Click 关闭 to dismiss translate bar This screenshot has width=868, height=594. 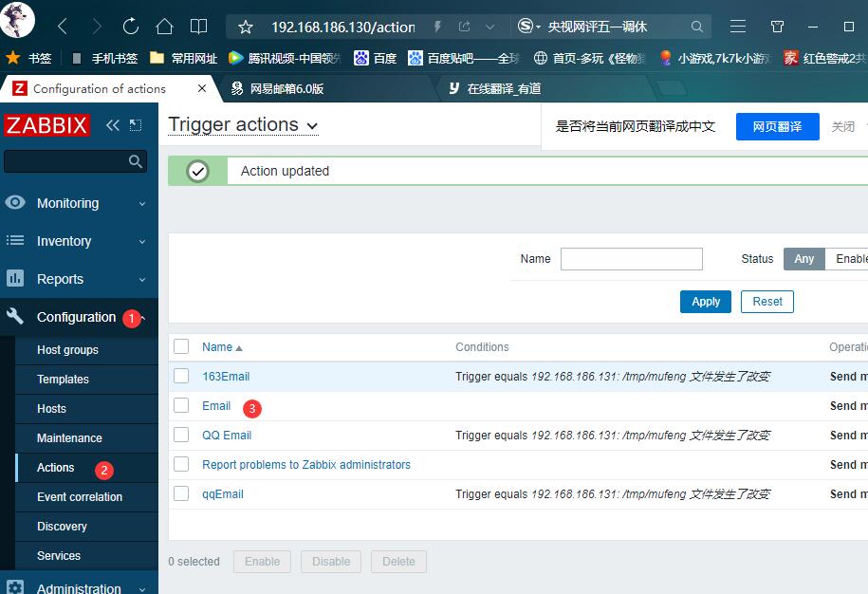coord(842,127)
